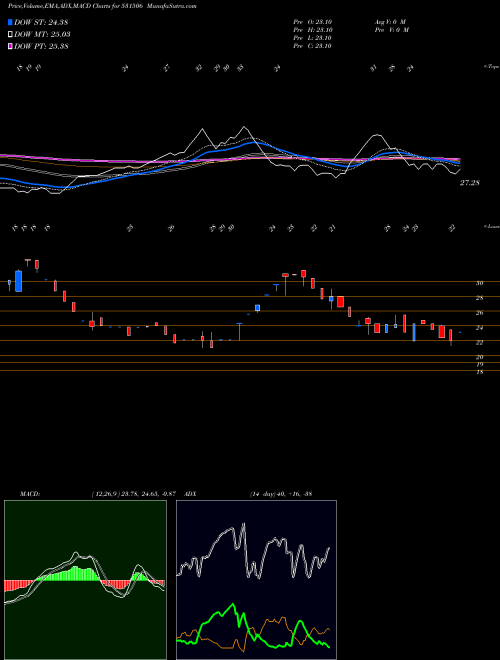Open the MACD histogram chart panel

click(x=85, y=580)
